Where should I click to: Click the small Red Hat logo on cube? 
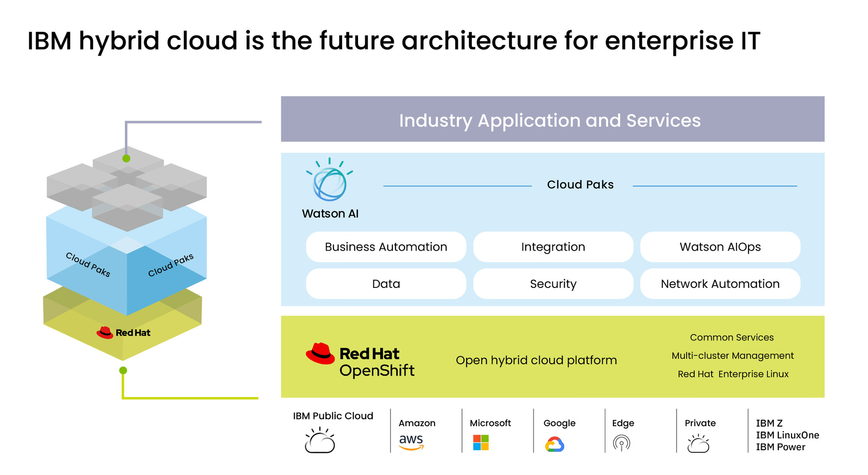pos(105,333)
